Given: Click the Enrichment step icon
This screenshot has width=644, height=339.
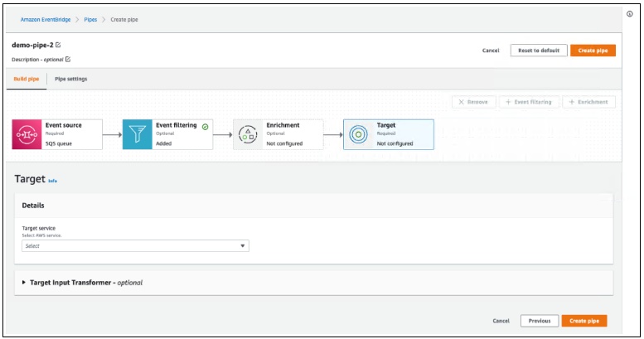Looking at the screenshot, I should point(248,134).
